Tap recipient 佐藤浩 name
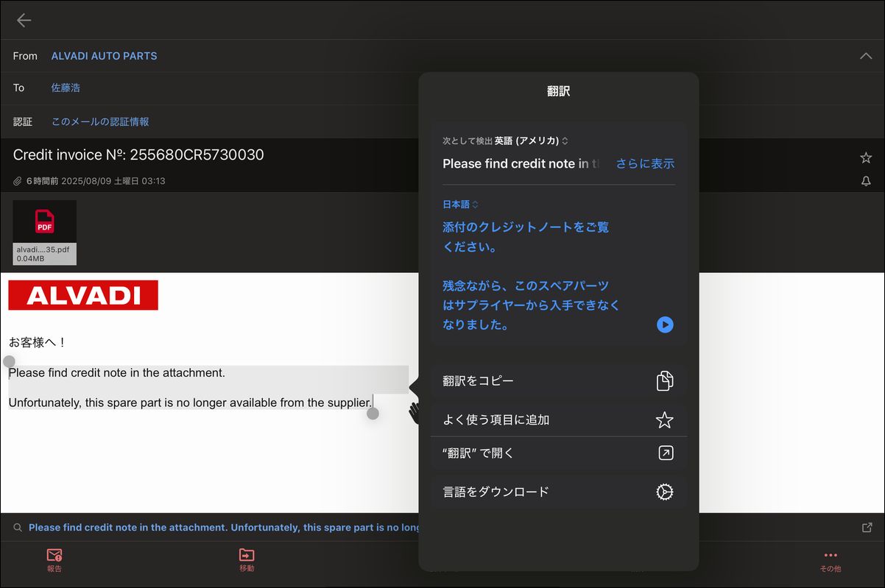The height and width of the screenshot is (588, 885). [66, 88]
